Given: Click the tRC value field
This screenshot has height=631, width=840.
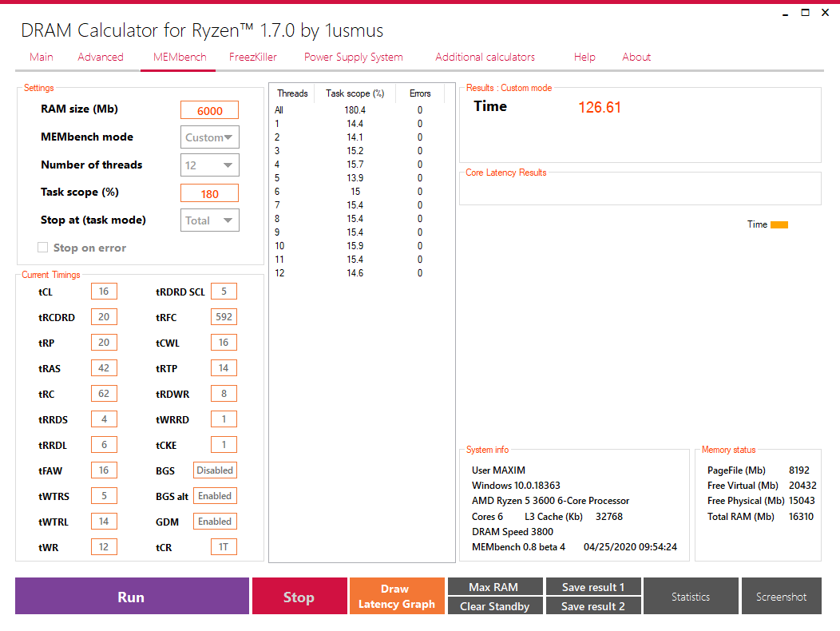Looking at the screenshot, I should [104, 394].
